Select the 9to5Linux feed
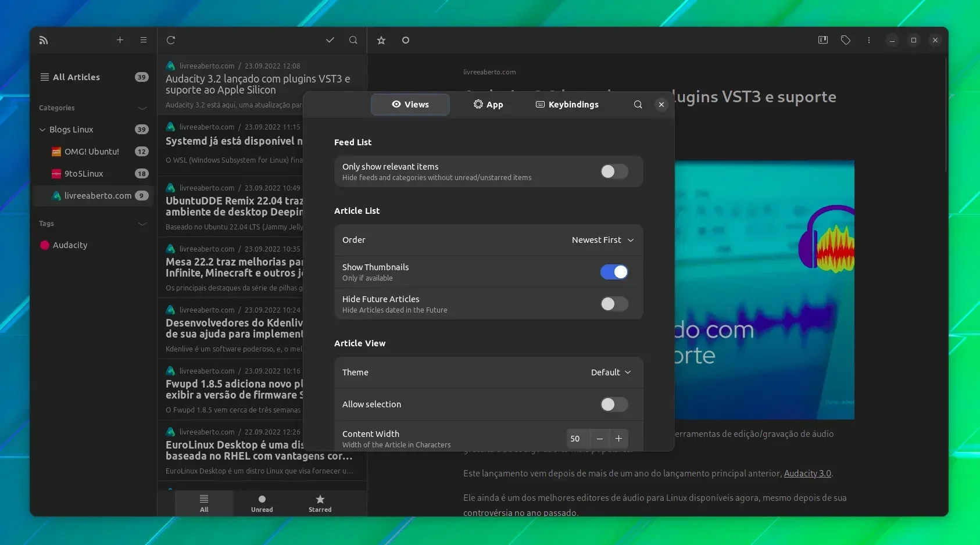980x545 pixels. coord(93,174)
